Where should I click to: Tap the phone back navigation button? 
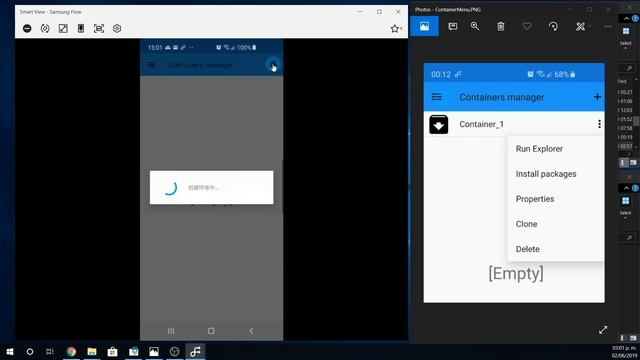click(x=251, y=331)
